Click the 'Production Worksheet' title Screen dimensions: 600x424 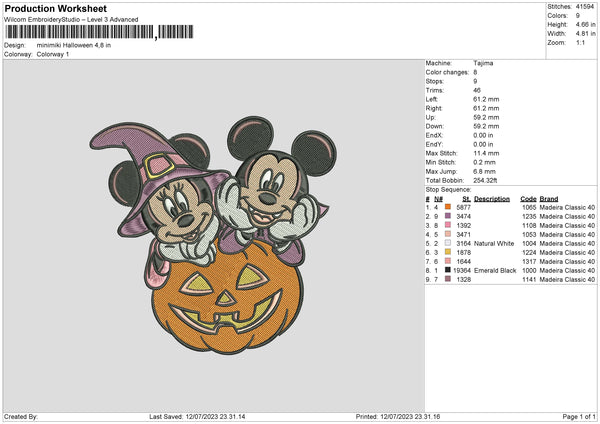[x=55, y=8]
